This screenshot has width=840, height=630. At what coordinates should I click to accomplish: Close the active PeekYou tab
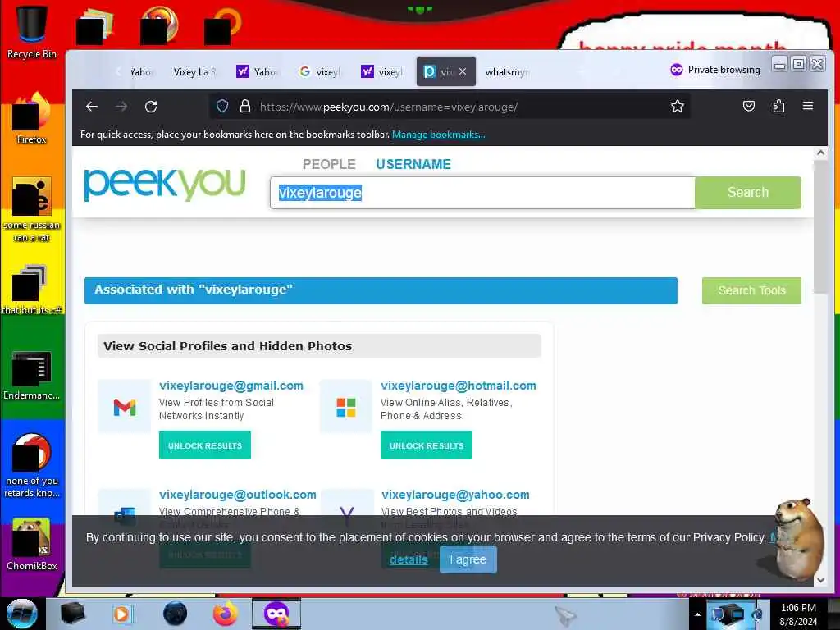pyautogui.click(x=463, y=71)
